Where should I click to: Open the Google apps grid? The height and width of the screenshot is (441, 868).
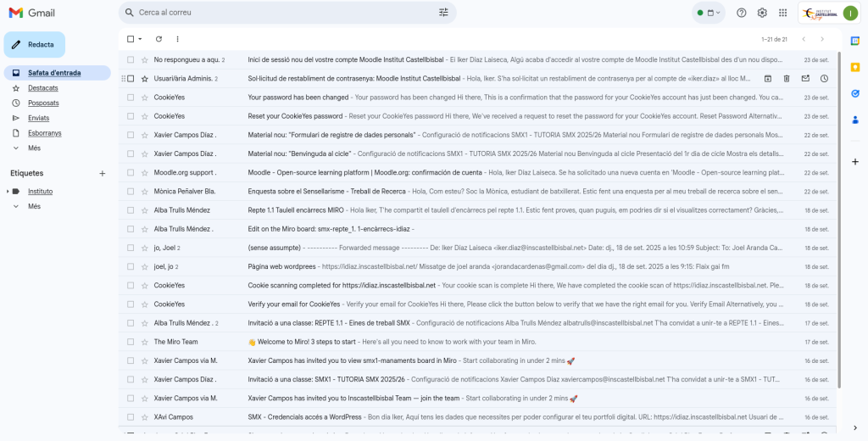pos(782,13)
